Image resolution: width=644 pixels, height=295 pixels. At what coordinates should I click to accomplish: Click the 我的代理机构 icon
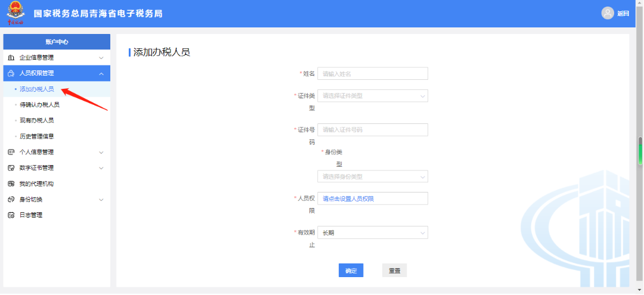(11, 184)
